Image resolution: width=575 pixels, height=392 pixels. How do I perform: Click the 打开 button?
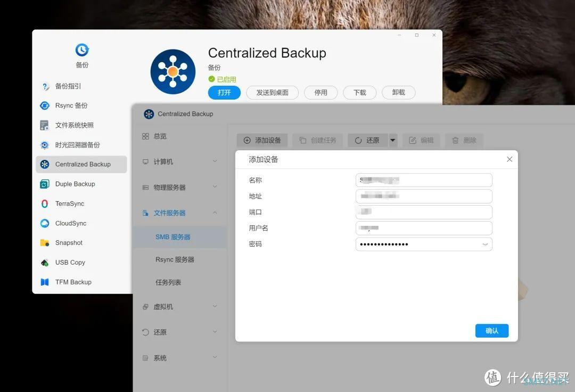pyautogui.click(x=225, y=93)
